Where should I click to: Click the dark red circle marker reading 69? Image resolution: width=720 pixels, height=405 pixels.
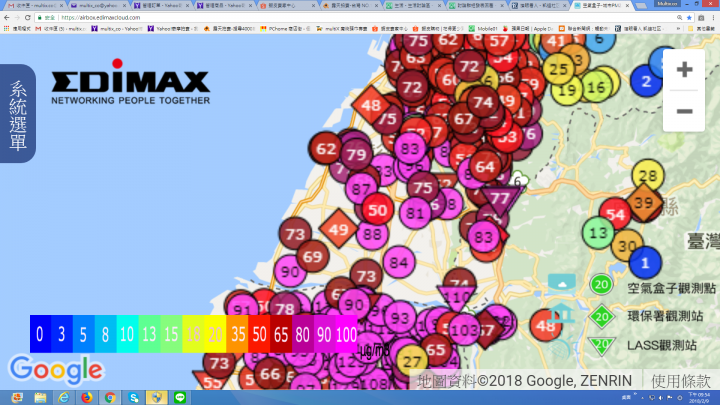click(313, 256)
